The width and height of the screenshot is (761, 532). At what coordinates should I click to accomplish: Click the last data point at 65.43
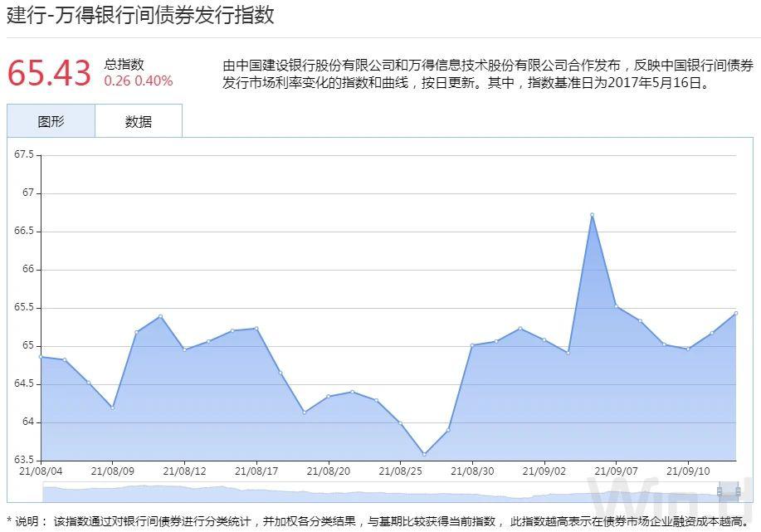pos(736,313)
